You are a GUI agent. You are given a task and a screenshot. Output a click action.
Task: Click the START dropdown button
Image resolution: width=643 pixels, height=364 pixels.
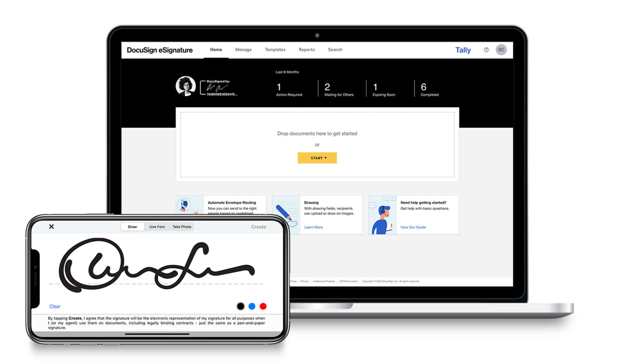pos(317,158)
